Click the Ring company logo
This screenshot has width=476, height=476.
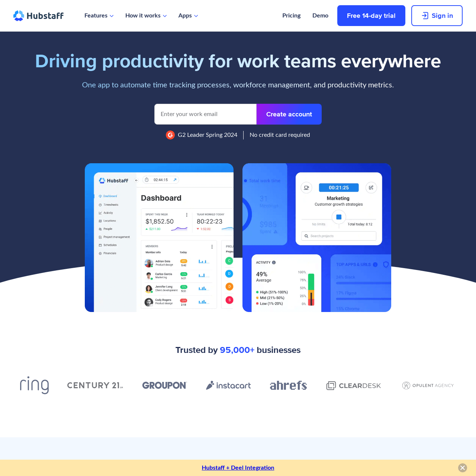(x=34, y=385)
